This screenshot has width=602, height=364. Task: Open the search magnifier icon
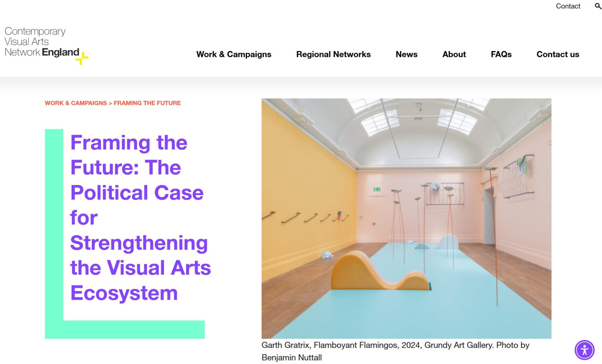point(598,6)
